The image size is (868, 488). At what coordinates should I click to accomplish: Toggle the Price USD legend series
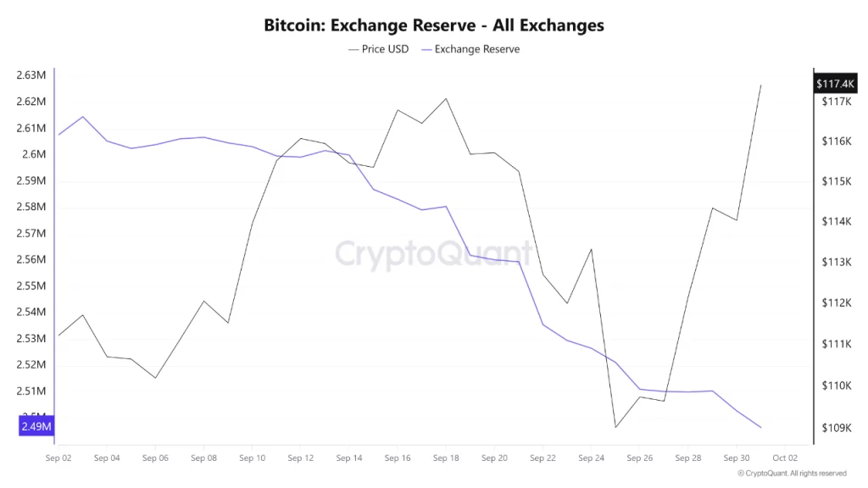(x=385, y=49)
